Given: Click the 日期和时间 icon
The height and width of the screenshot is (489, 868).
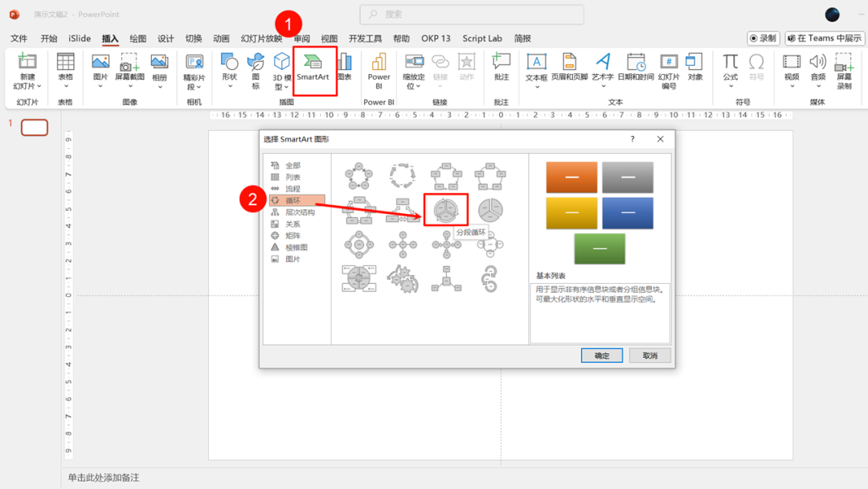Looking at the screenshot, I should click(636, 61).
